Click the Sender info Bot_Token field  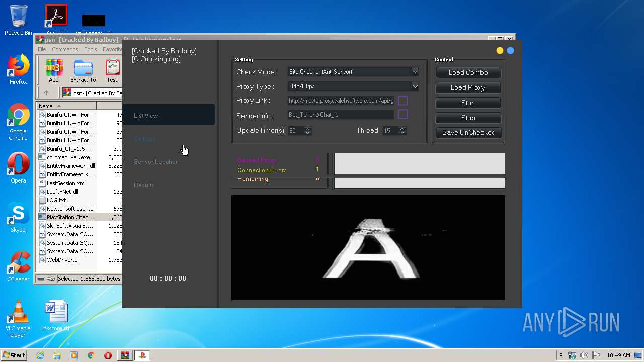tap(341, 115)
